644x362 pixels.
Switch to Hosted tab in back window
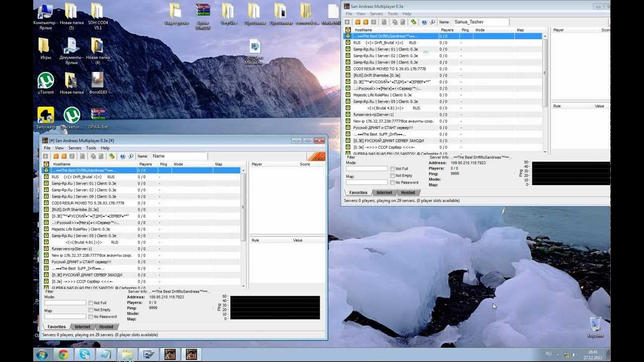(x=408, y=193)
